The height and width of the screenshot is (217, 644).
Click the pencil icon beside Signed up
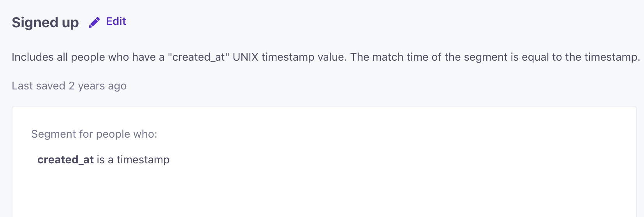tap(94, 23)
